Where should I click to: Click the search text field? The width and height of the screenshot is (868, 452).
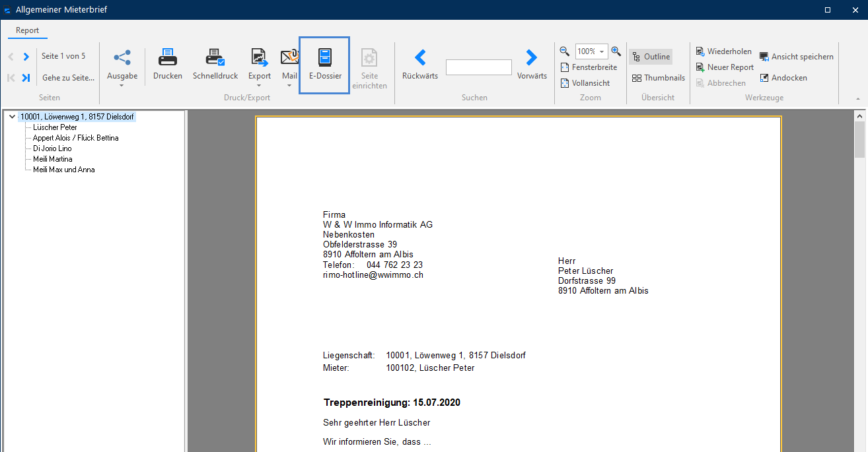pyautogui.click(x=479, y=67)
